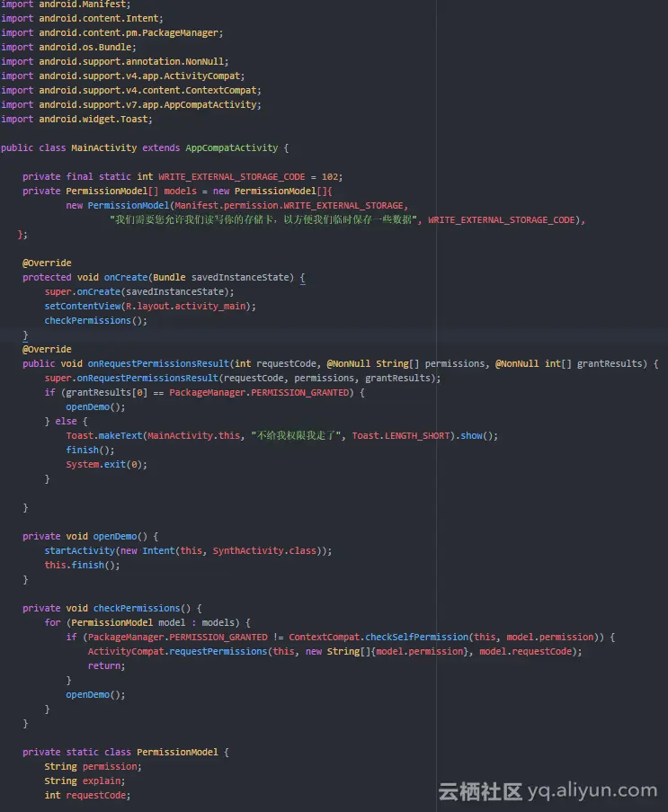Click the for (PermissionModel model : models) line
Screen dimensions: 668x812
147,623
